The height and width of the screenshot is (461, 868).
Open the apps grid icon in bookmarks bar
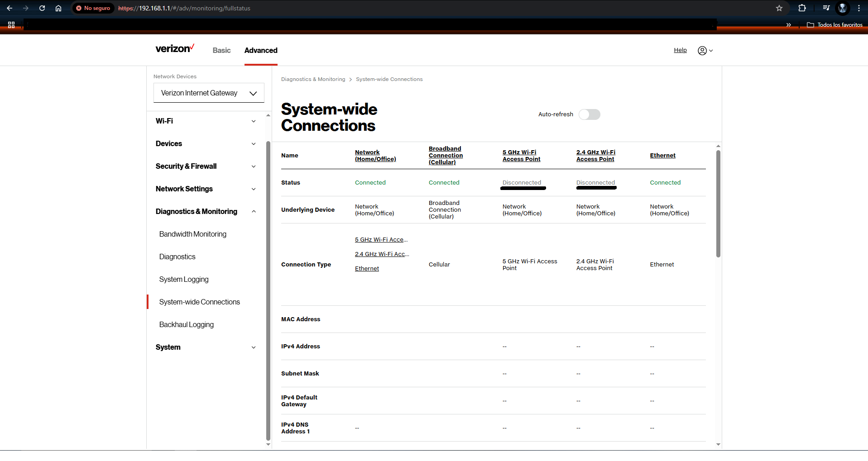(x=11, y=25)
